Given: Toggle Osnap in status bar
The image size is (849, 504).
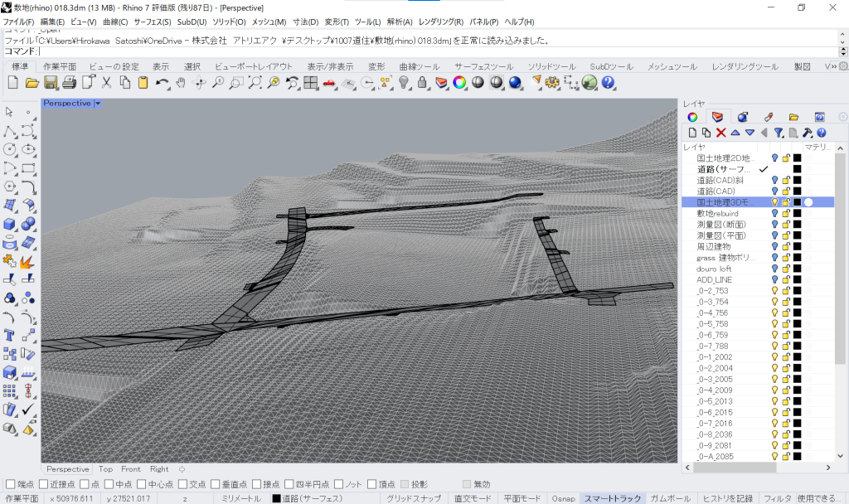Looking at the screenshot, I should pos(563,498).
